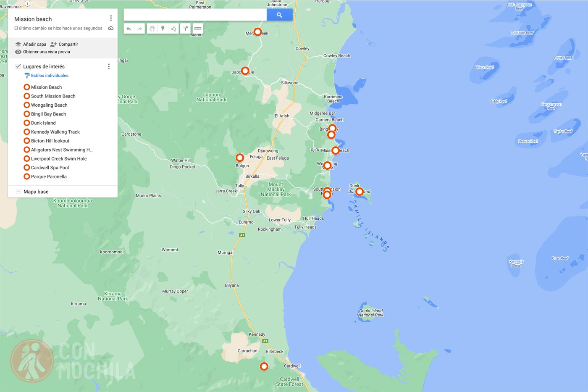Uncheck the Lugares de interés layer
This screenshot has height=392, width=588.
pyautogui.click(x=18, y=66)
